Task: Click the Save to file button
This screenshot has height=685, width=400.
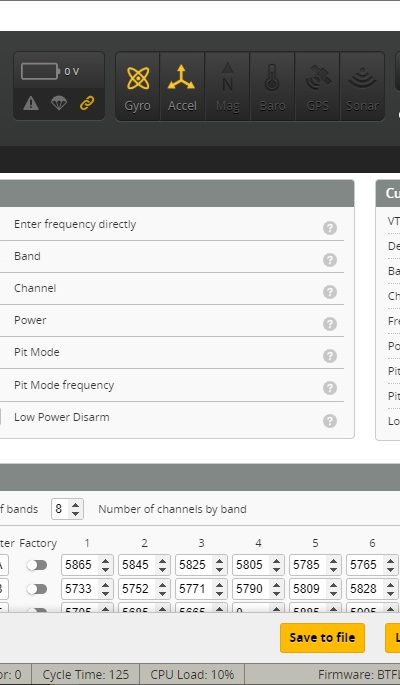Action: click(x=322, y=638)
